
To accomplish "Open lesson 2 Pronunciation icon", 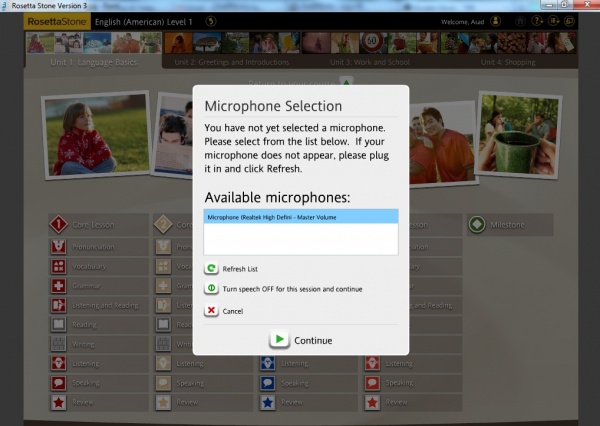I will point(163,246).
